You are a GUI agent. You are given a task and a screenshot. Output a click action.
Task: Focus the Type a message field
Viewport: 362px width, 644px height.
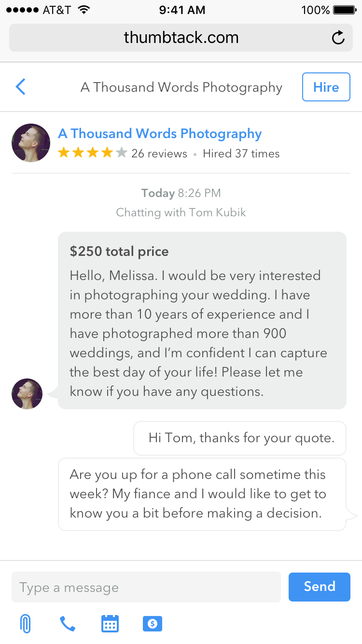coord(146,587)
